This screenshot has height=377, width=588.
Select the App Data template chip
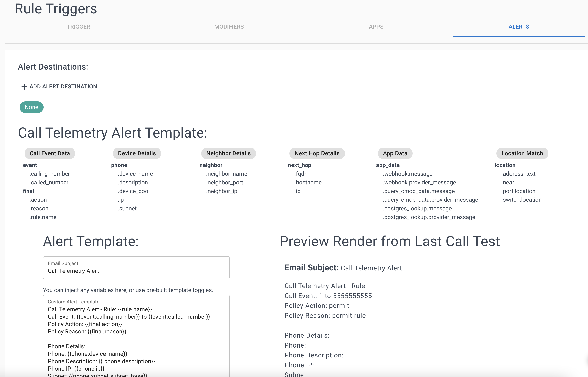coord(395,153)
